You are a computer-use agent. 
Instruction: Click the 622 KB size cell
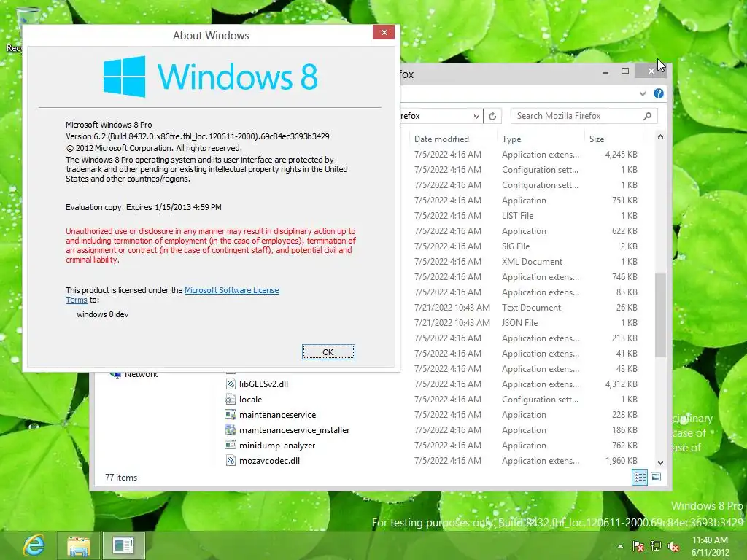point(624,231)
